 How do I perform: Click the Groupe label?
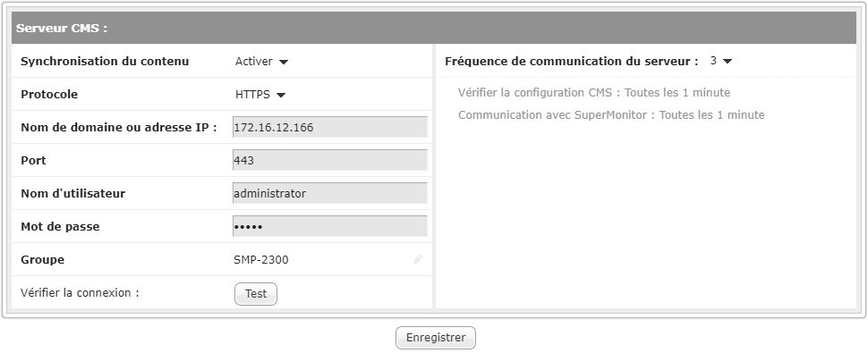(43, 260)
